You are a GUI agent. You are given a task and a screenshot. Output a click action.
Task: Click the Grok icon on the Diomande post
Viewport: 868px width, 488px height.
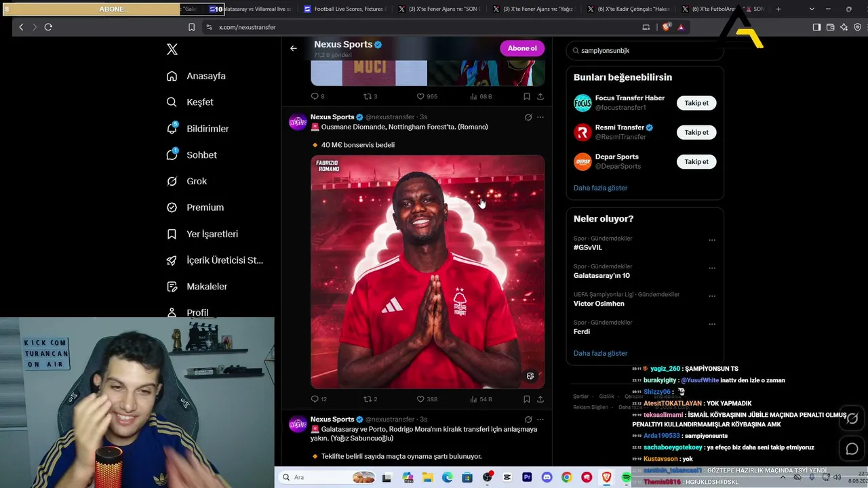tap(528, 117)
